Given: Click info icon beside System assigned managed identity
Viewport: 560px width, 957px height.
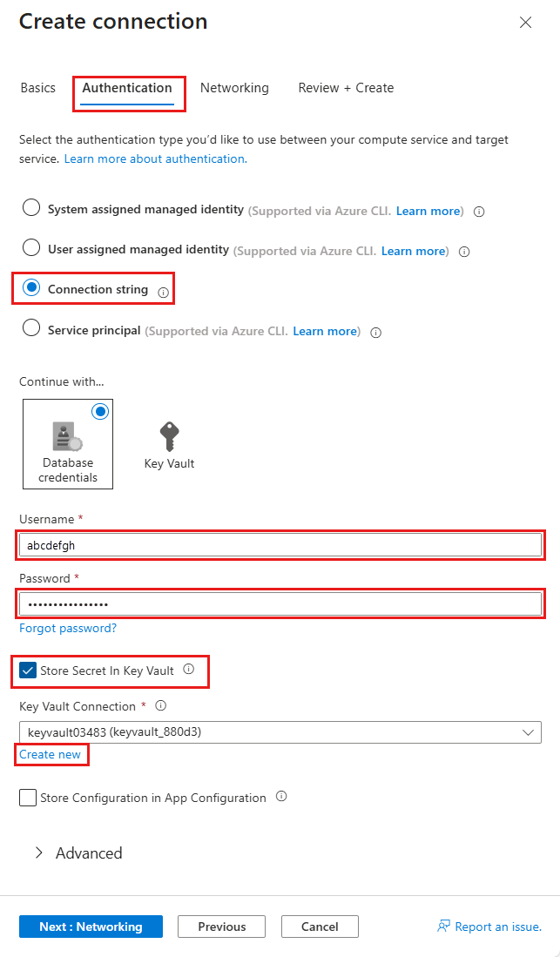Looking at the screenshot, I should coord(479,212).
